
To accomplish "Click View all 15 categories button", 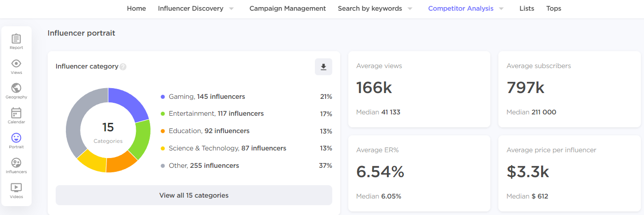I will click(x=194, y=195).
